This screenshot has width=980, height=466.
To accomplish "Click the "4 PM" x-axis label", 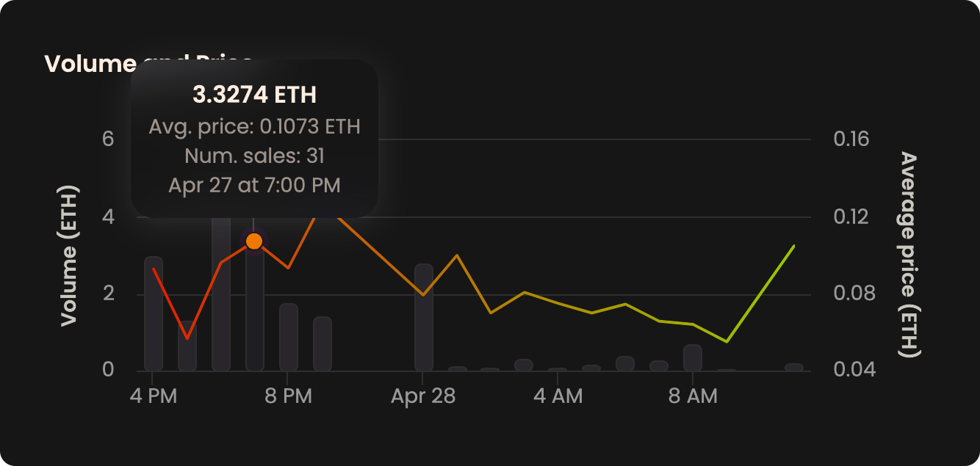I will 152,397.
